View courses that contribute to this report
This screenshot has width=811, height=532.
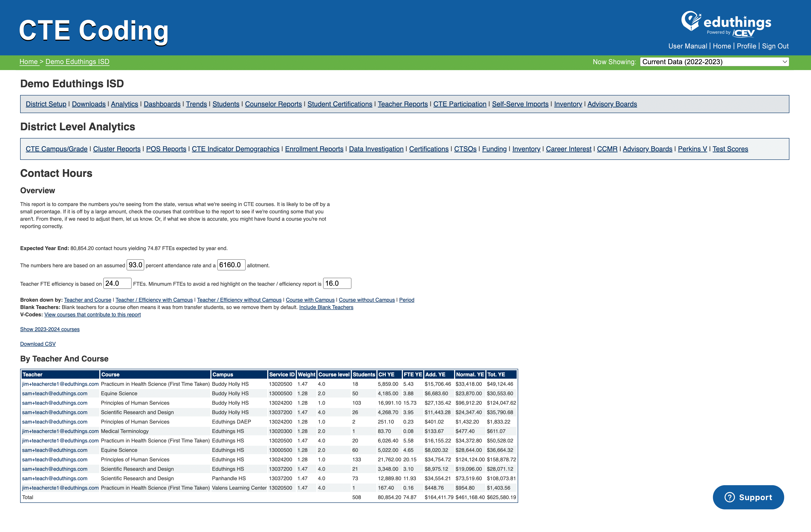coord(92,314)
